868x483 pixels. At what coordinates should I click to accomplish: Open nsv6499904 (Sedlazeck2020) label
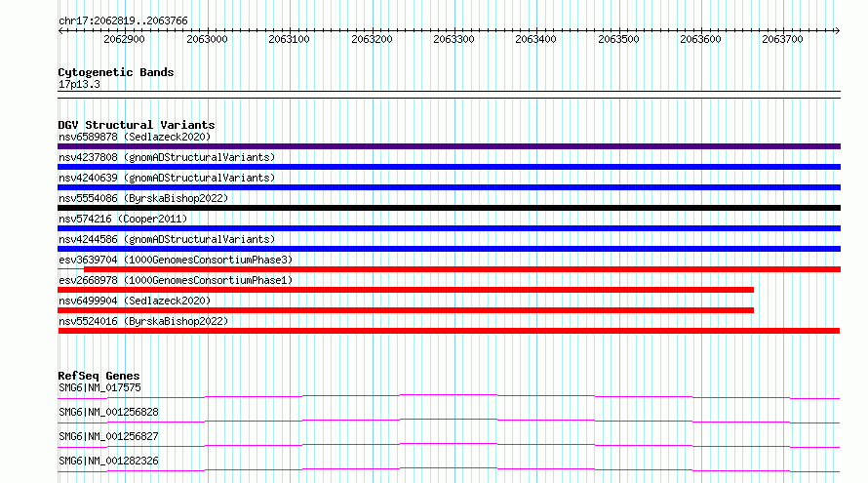coord(135,301)
